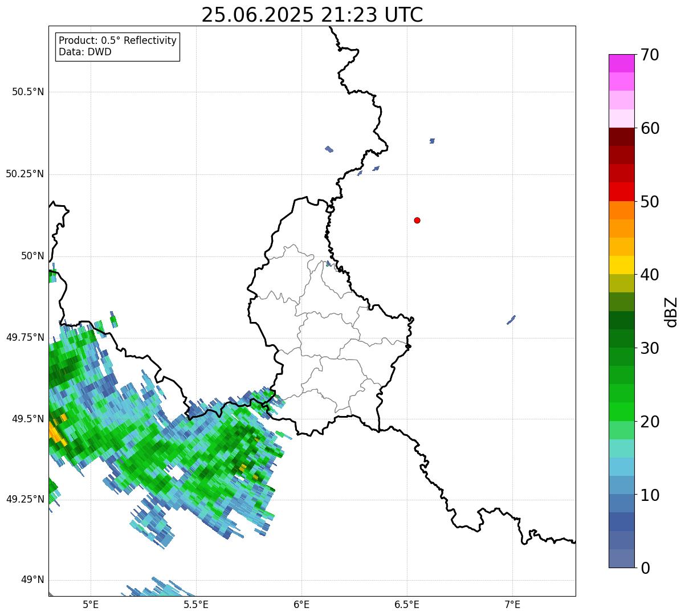Click the magenta top colorbar swatch
Image resolution: width=685 pixels, height=616 pixels.
[x=622, y=63]
